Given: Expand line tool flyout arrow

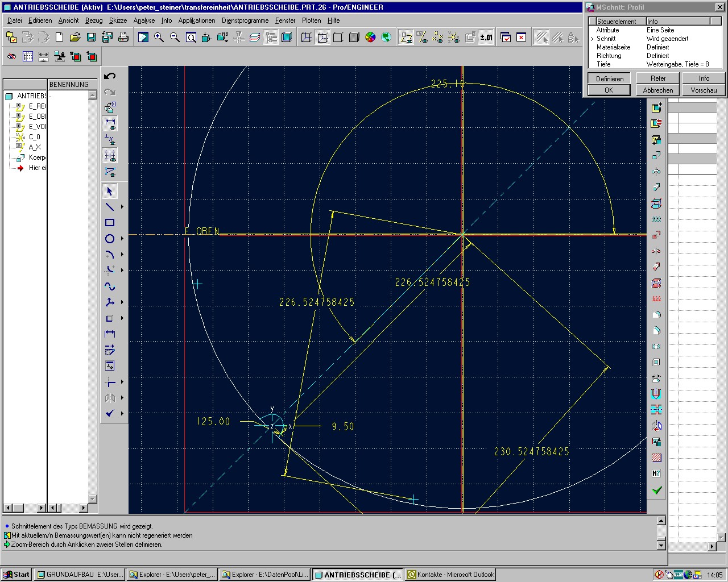Looking at the screenshot, I should pos(122,207).
